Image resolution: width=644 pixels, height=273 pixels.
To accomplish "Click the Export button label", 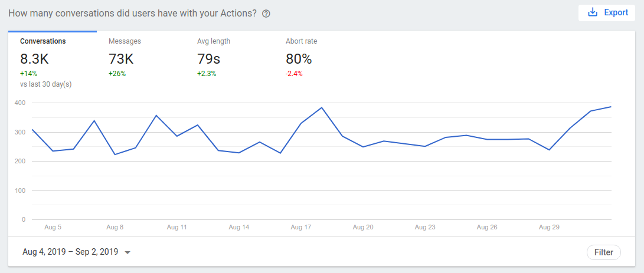I will (616, 12).
